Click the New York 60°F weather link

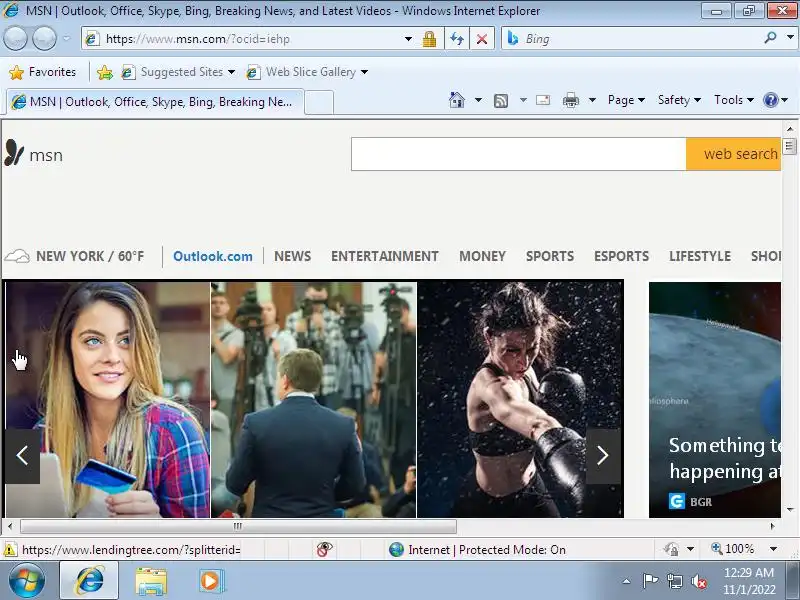(74, 256)
